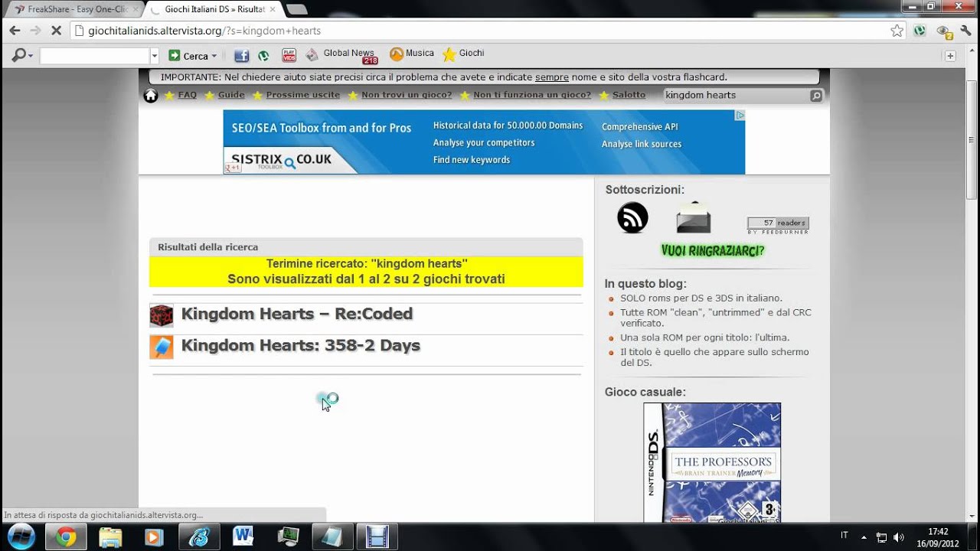Expand the Cerca button dropdown arrow
This screenshot has width=980, height=551.
pyautogui.click(x=214, y=56)
